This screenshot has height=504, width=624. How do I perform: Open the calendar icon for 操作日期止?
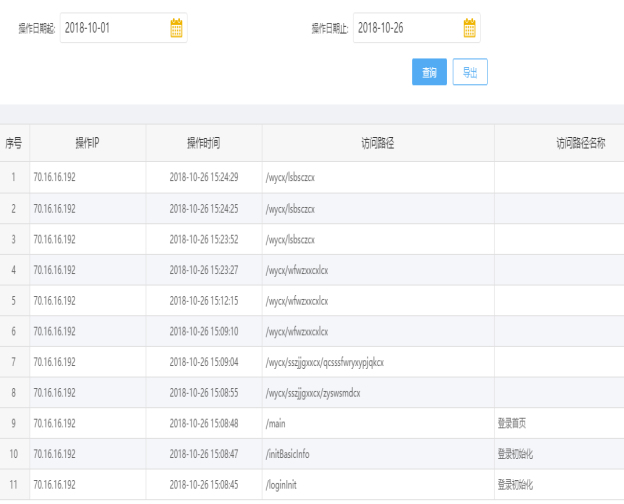(x=469, y=28)
